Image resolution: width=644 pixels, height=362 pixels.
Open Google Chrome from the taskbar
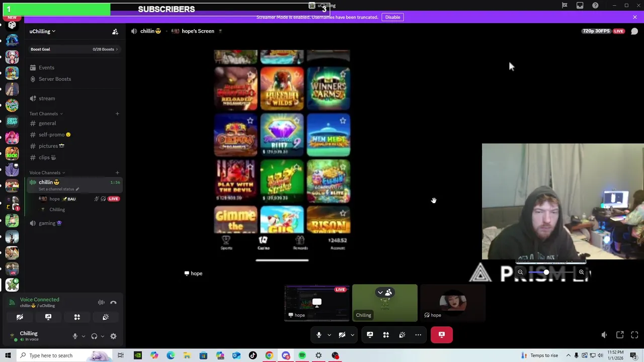269,355
